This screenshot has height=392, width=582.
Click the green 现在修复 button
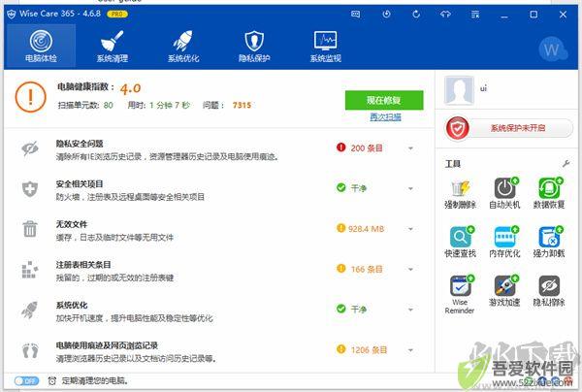tap(384, 100)
